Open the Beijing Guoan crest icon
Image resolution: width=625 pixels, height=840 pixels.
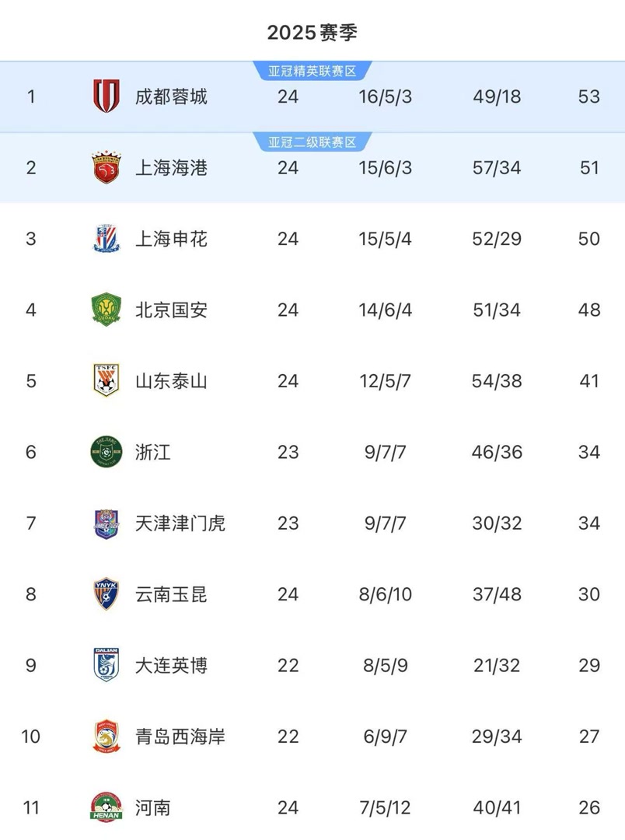105,310
